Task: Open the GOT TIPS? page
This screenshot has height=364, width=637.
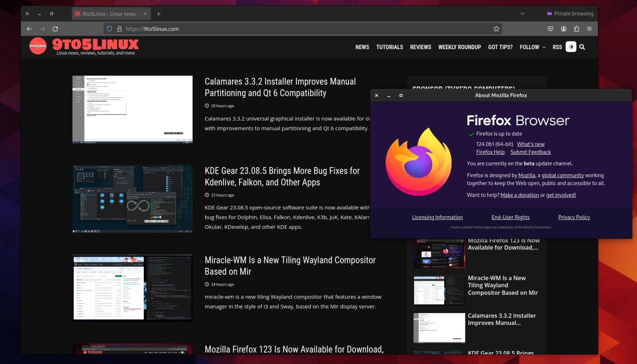Action: 500,47
